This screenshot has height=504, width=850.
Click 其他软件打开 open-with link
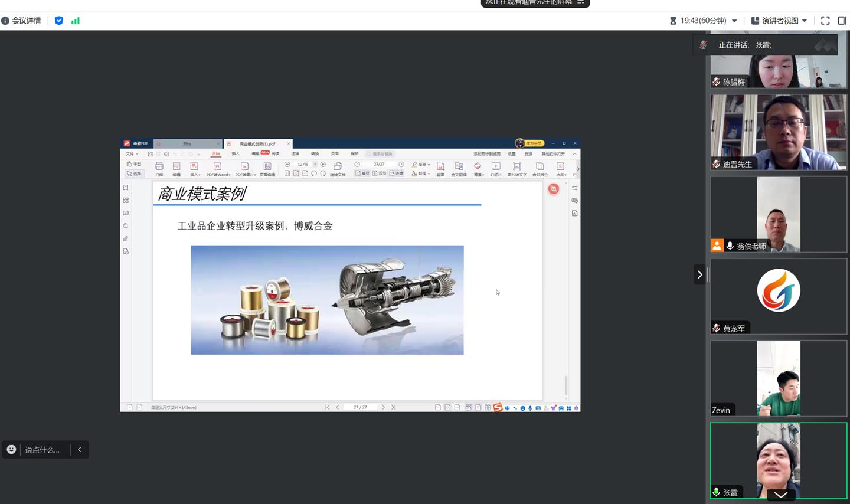click(x=554, y=154)
